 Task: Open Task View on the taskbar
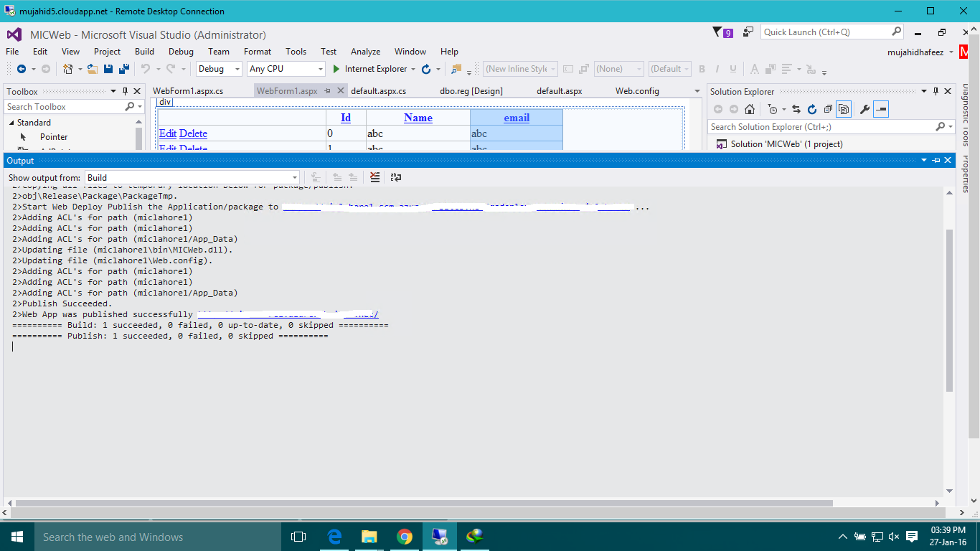click(x=298, y=537)
